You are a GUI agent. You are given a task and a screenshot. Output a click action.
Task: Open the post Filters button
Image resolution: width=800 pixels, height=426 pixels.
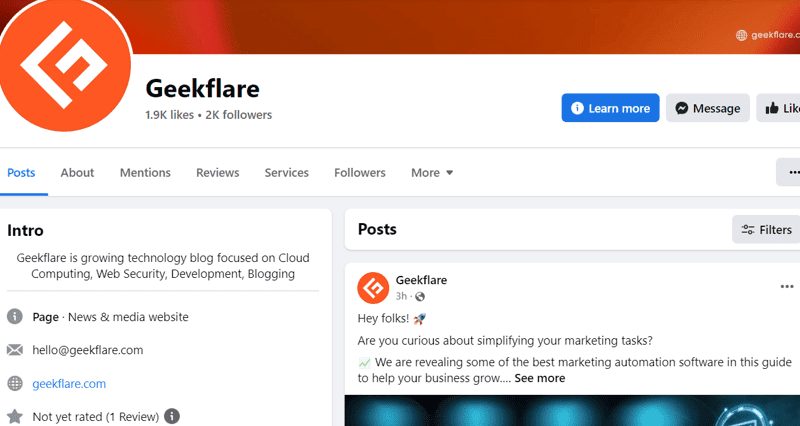(x=766, y=230)
